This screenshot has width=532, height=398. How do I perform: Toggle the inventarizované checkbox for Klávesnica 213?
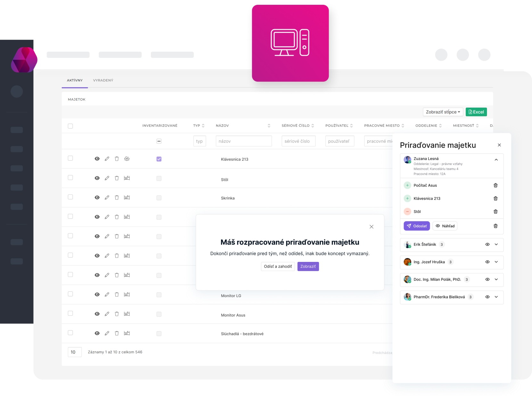click(159, 159)
